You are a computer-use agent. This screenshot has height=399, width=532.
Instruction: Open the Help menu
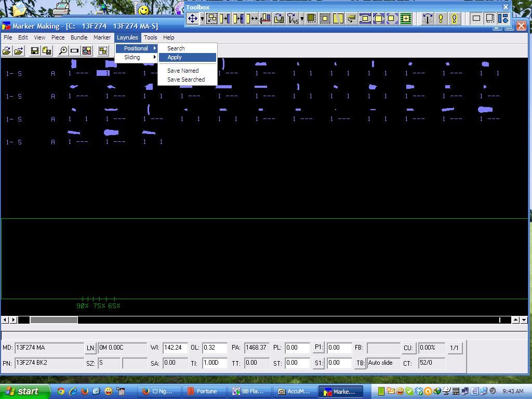pyautogui.click(x=169, y=37)
